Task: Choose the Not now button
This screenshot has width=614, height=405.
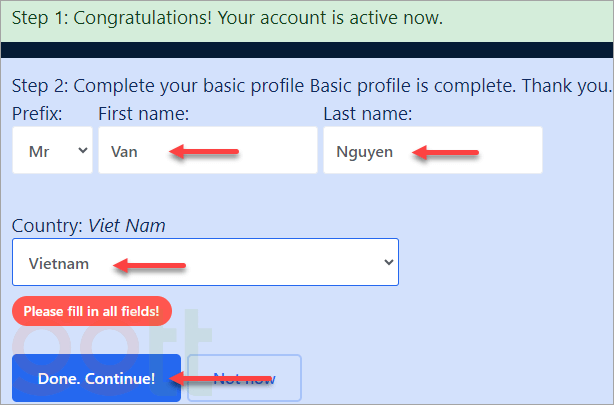Action: point(244,379)
